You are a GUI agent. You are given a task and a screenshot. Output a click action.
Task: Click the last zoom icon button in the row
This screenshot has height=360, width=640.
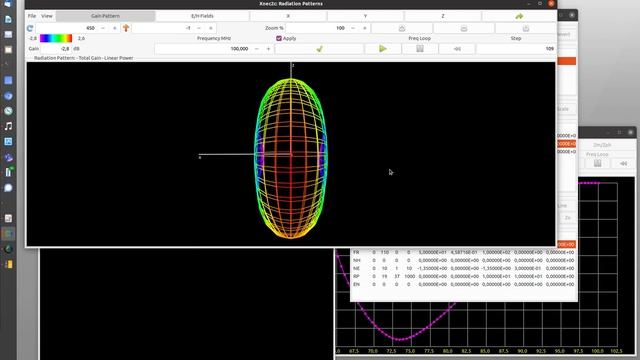point(526,28)
